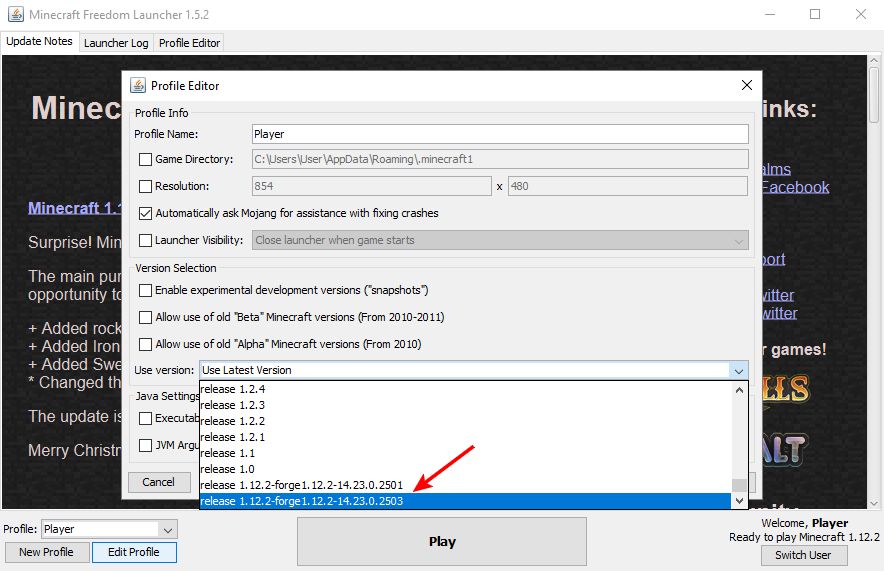Select release 1.12.2-forge 14.23.0.2503 version

302,501
